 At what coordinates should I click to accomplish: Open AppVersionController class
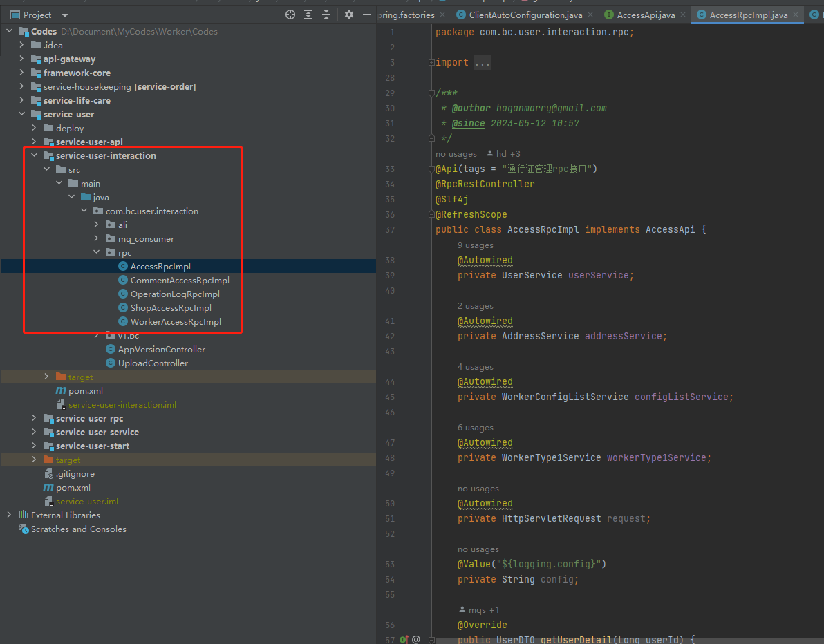coord(161,350)
